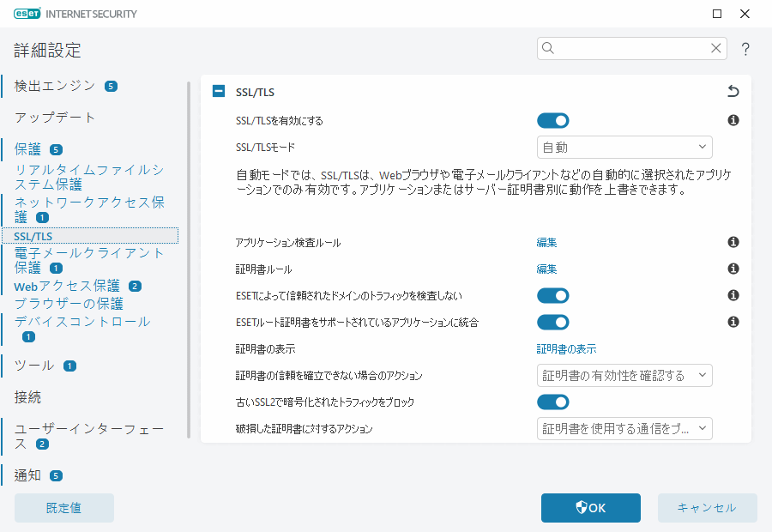This screenshot has width=772, height=532.
Task: Open help via the question mark icon
Action: 745,49
